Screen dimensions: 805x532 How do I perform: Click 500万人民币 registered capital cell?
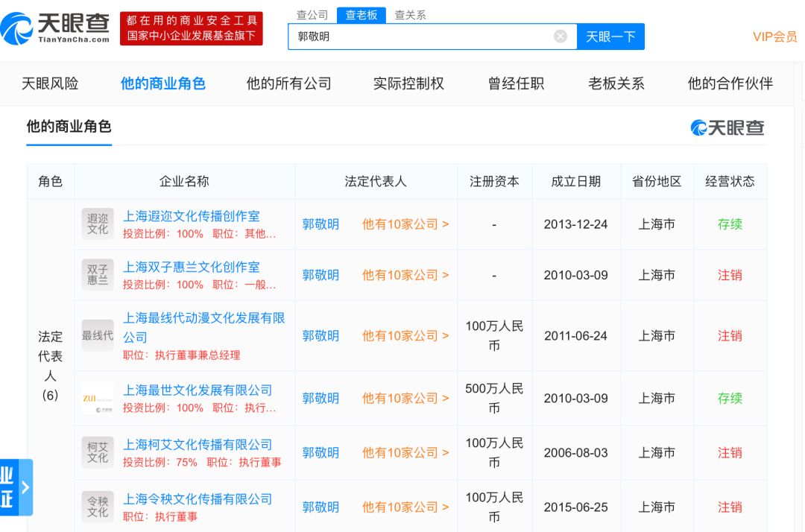[x=494, y=398]
